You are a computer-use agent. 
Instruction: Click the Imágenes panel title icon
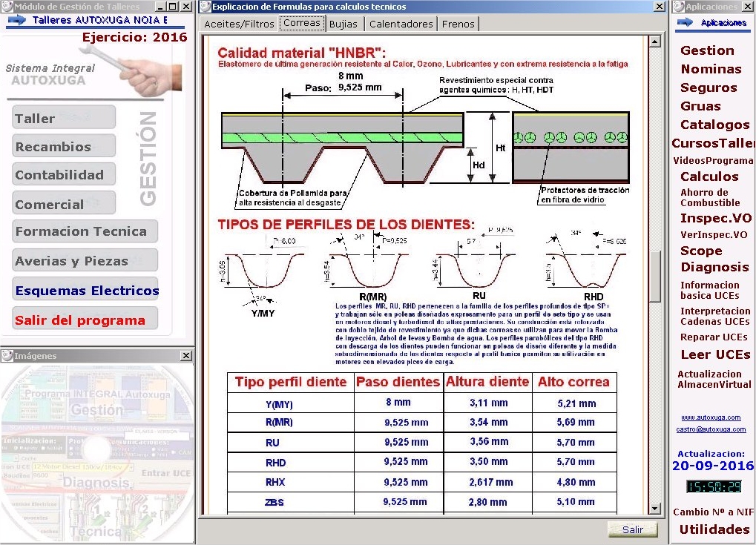(7, 356)
